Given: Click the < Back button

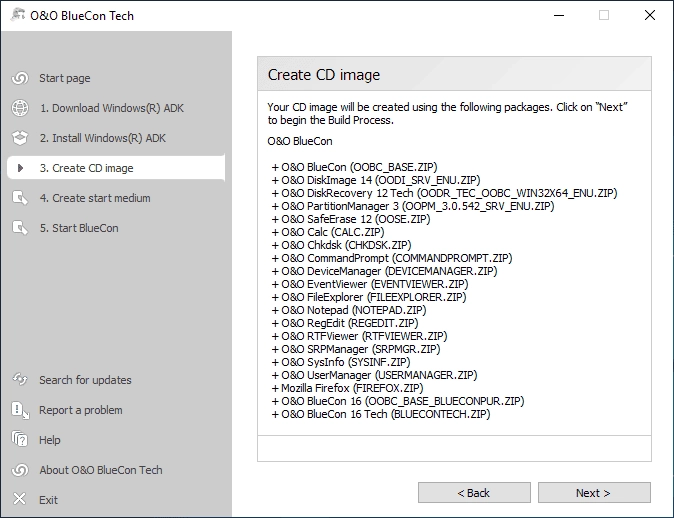Looking at the screenshot, I should click(474, 493).
